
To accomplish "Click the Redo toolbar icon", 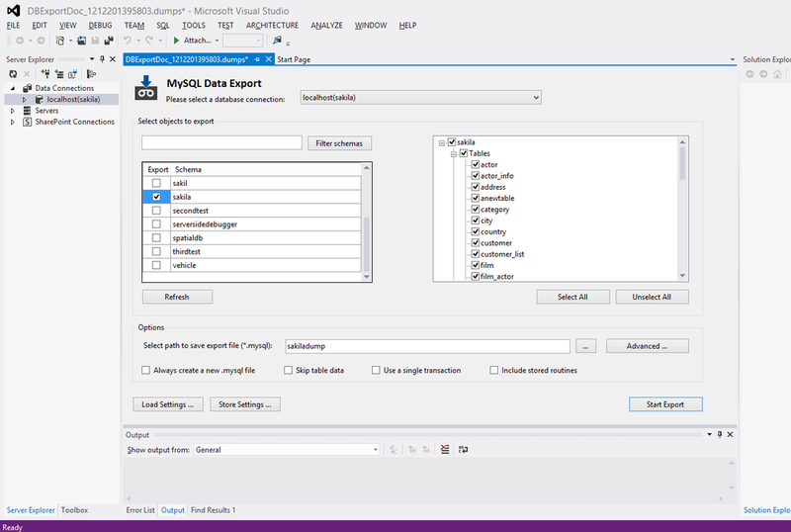I will click(x=149, y=41).
